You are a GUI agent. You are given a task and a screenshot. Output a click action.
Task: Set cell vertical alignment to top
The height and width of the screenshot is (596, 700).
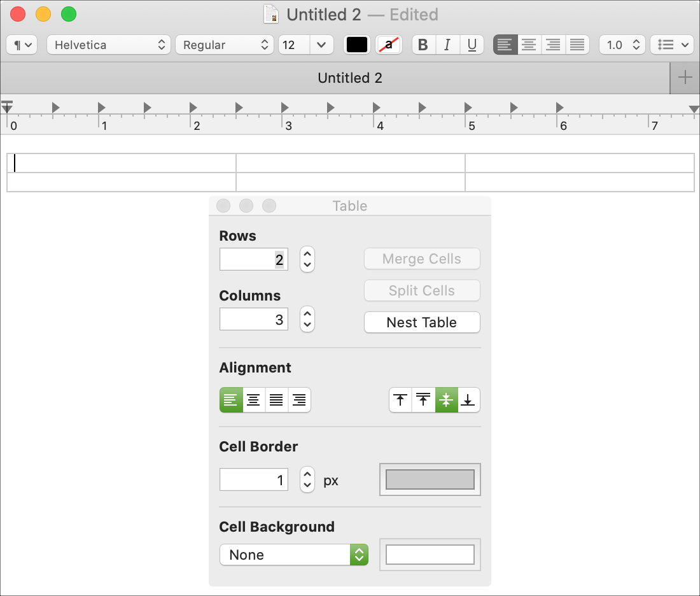400,400
